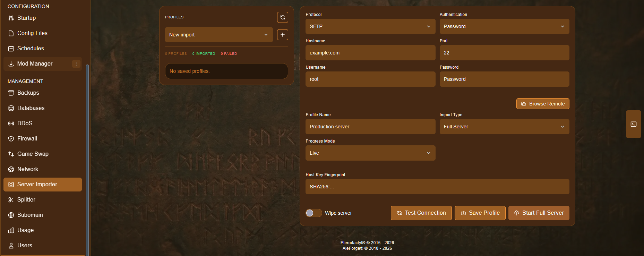Click the plus icon to add profile
Screen dimensions: 644x256
pos(283,35)
